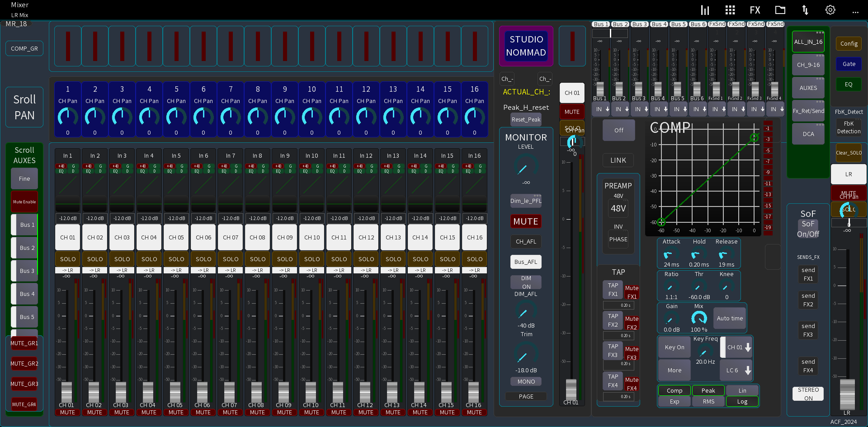Toggle DIM ON in the monitor section
868x427 pixels.
525,283
